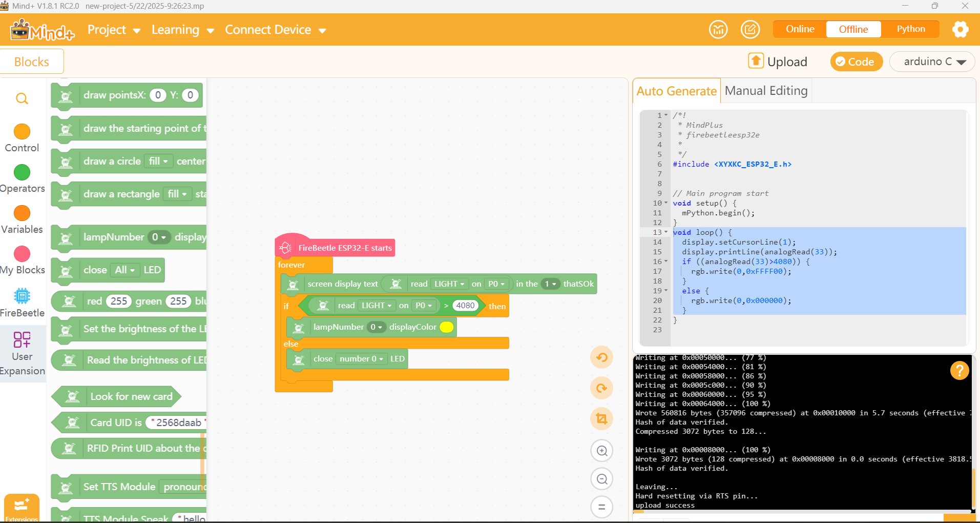The image size is (980, 523).
Task: Open the Project menu
Action: (114, 30)
